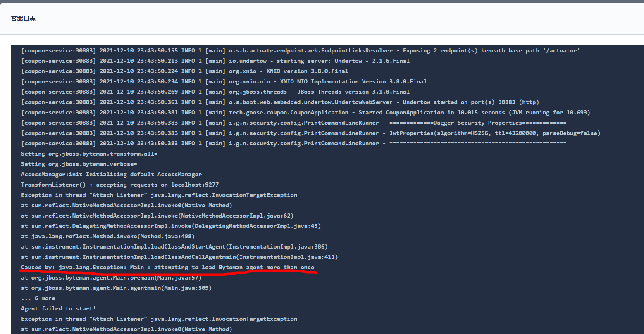The width and height of the screenshot is (644, 334).
Task: Select the Main.premain stack trace line
Action: [x=112, y=277]
